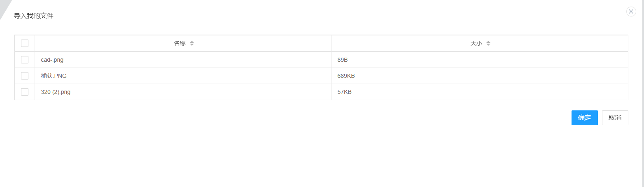Pick the 320 (2).png file name
644x187 pixels.
pyautogui.click(x=56, y=92)
